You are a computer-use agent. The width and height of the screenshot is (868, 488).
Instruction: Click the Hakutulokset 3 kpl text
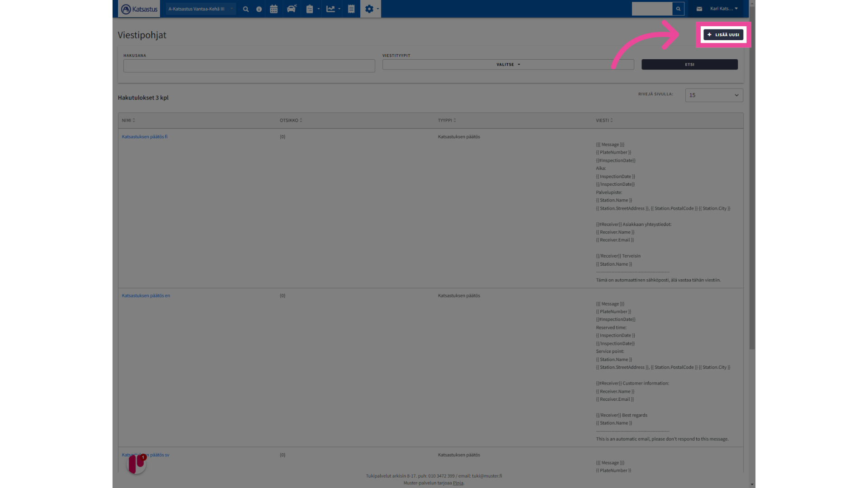[x=143, y=98]
